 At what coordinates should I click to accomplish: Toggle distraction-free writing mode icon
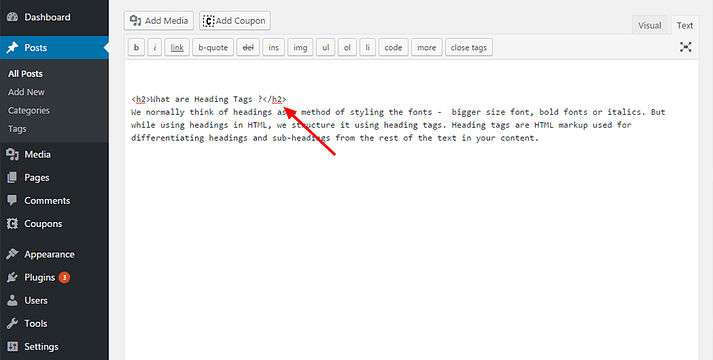pos(686,47)
